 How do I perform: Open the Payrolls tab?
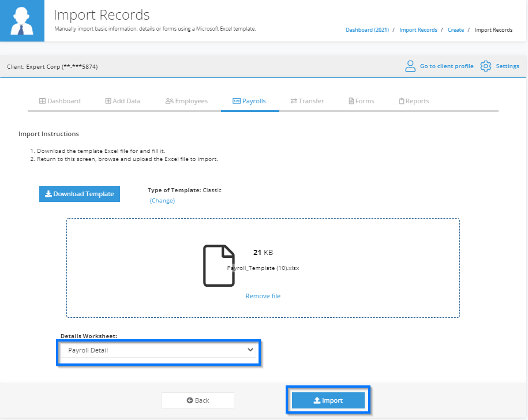(249, 101)
